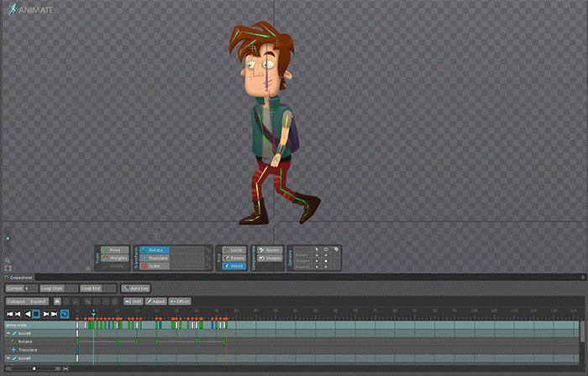This screenshot has width=588, height=376.
Task: Click the Loop End field
Action: coord(98,289)
